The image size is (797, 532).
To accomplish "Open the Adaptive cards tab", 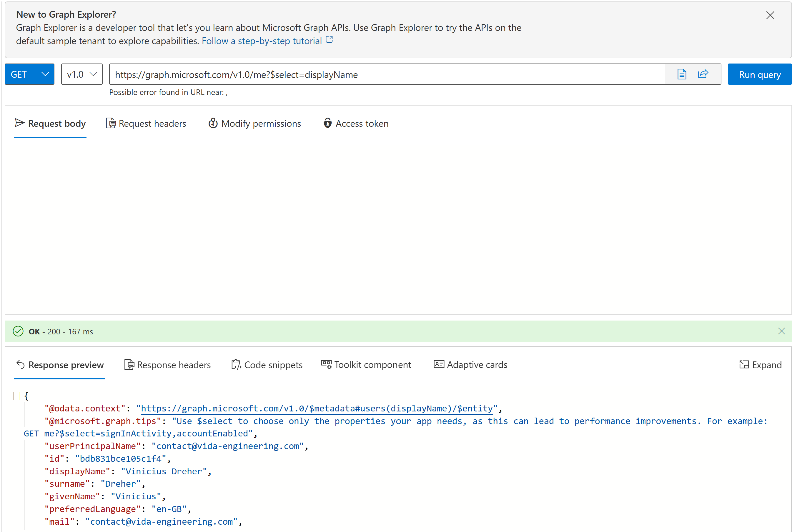I will click(x=470, y=365).
